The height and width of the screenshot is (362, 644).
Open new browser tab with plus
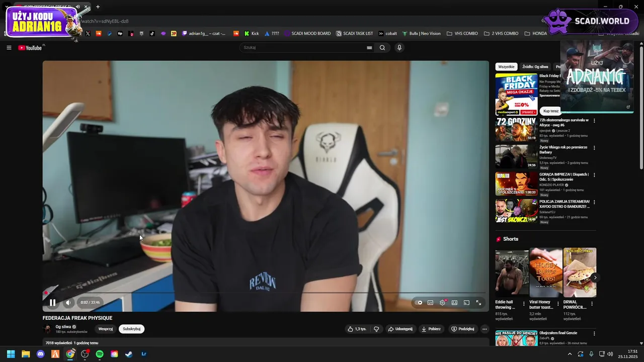[x=98, y=7]
